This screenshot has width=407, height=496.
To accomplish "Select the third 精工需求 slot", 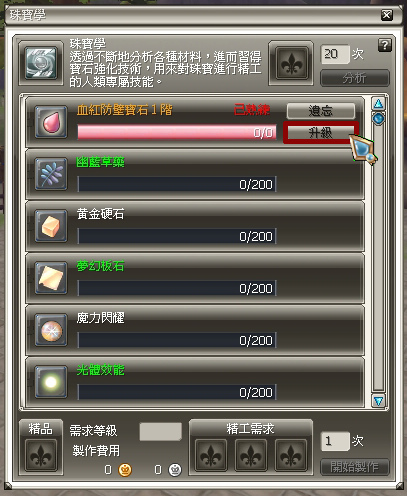I will pos(291,455).
